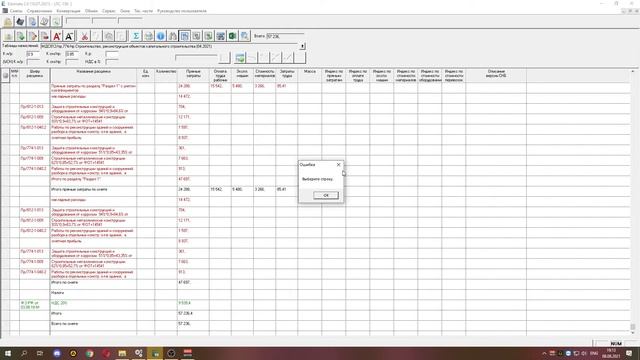Show hidden tray icons chevron
This screenshot has width=640, height=360.
544,353
